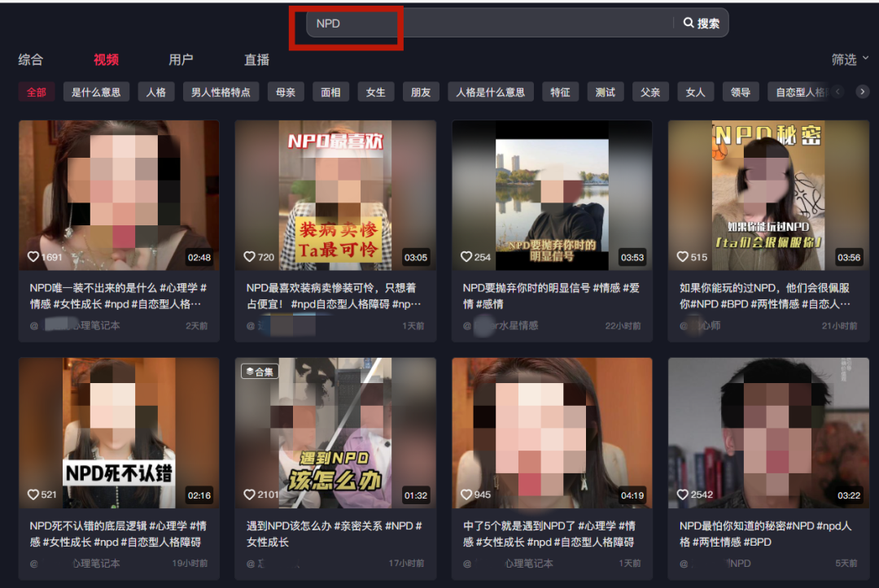Like the video with 515 likes
The image size is (879, 588).
682,256
